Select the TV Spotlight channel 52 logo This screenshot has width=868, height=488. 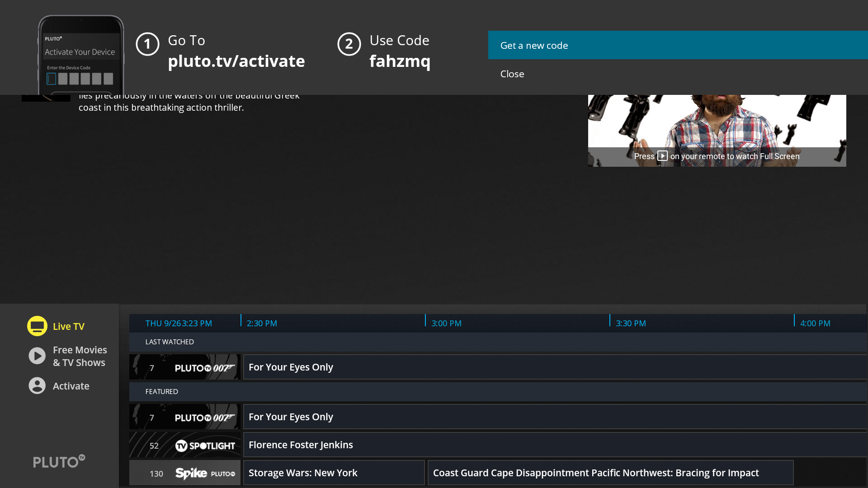point(205,446)
